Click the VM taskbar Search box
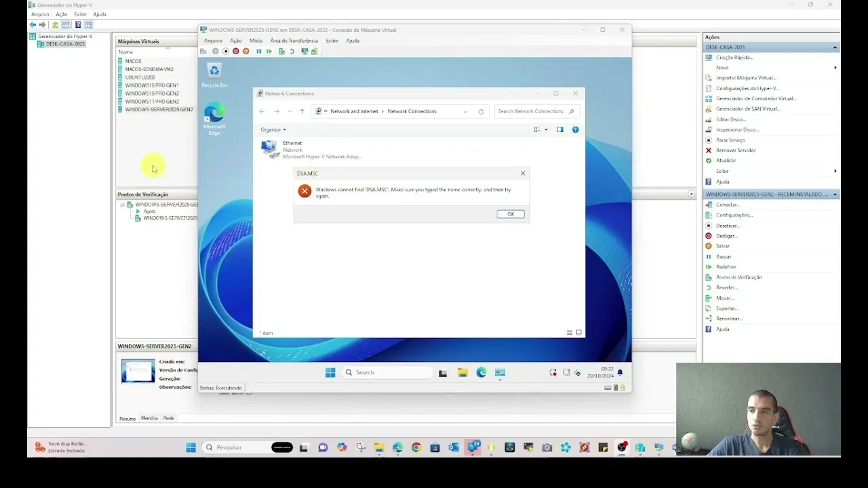Screen dimensions: 868x488 [x=388, y=372]
